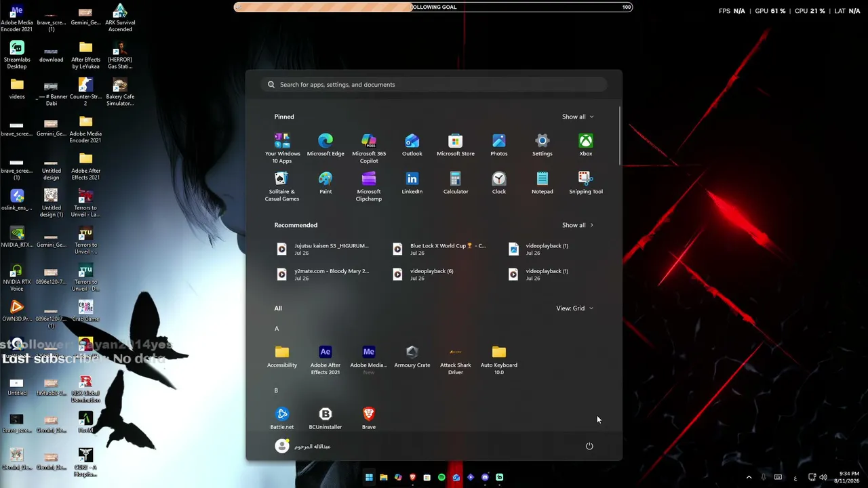The height and width of the screenshot is (488, 868).
Task: Select NVIDIA RTX Voice desktop shortcut
Action: click(x=17, y=277)
